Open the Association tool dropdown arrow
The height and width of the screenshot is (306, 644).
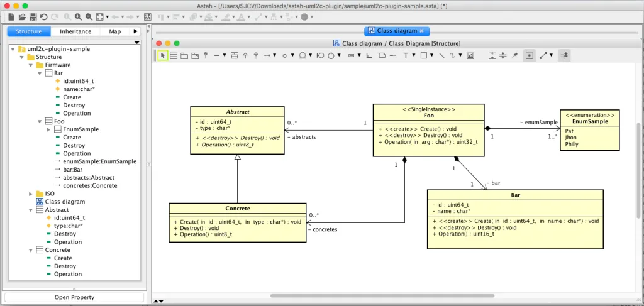coord(225,55)
